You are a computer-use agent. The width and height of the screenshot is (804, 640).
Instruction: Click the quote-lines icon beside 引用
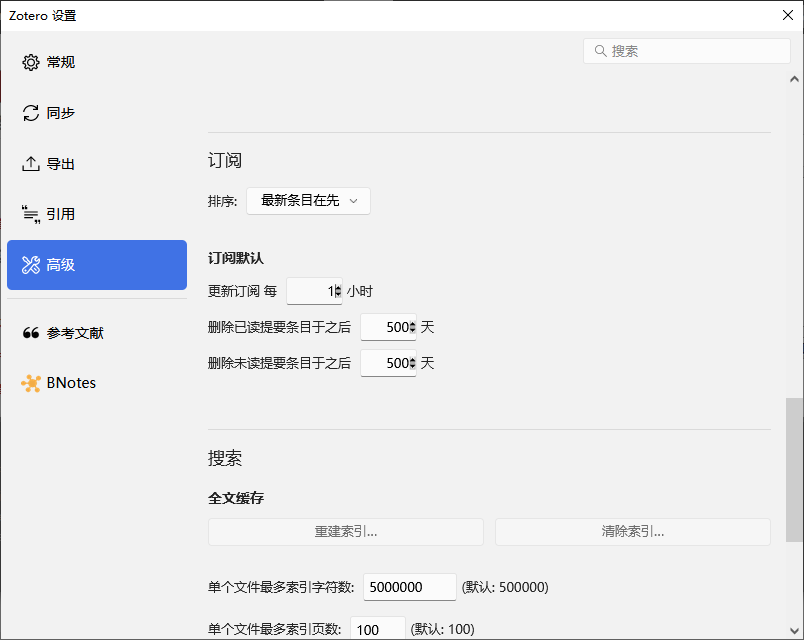pos(31,214)
